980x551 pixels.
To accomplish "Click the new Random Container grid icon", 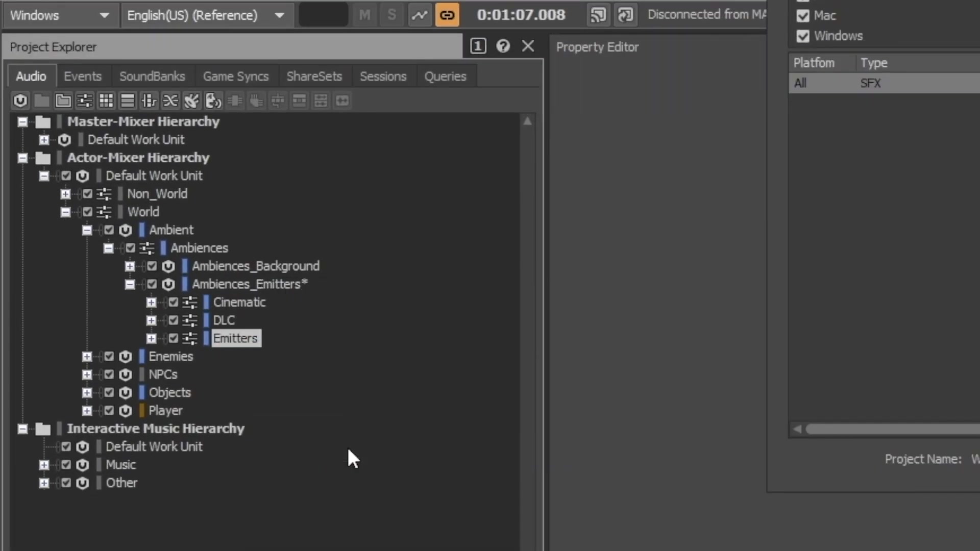I will point(106,101).
